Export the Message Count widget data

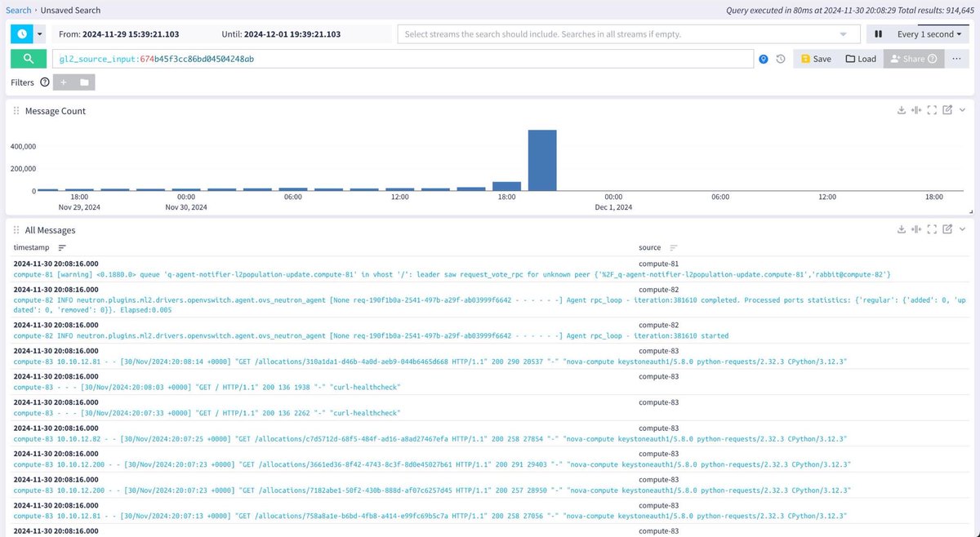902,109
